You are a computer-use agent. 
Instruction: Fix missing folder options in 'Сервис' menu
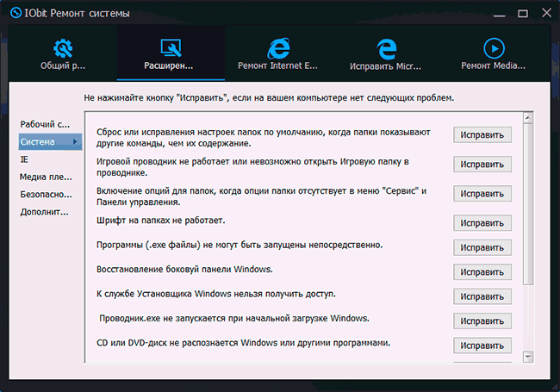(x=482, y=194)
